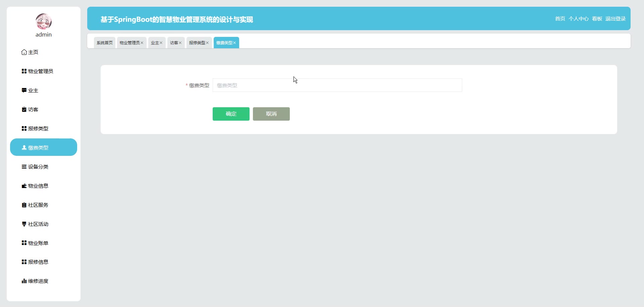
Task: Click the 缴费类型 form field label
Action: 199,85
